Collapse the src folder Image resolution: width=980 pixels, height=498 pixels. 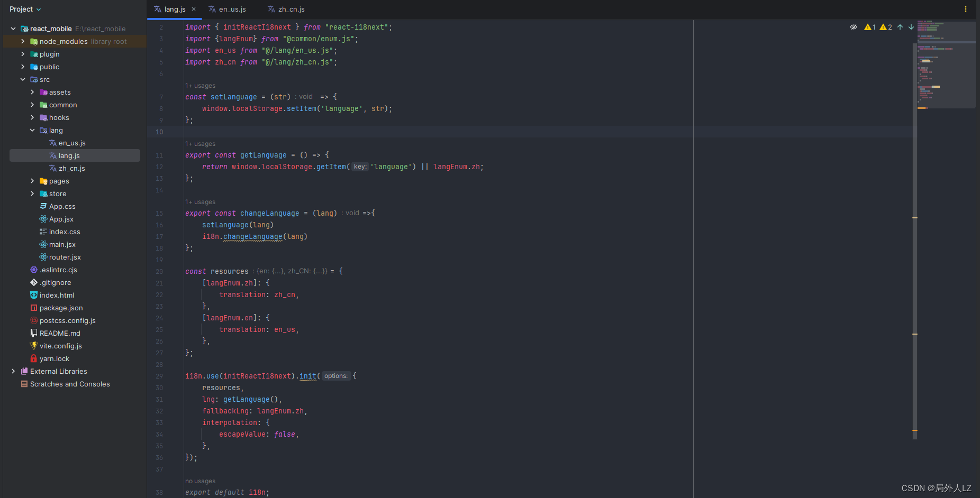click(23, 79)
